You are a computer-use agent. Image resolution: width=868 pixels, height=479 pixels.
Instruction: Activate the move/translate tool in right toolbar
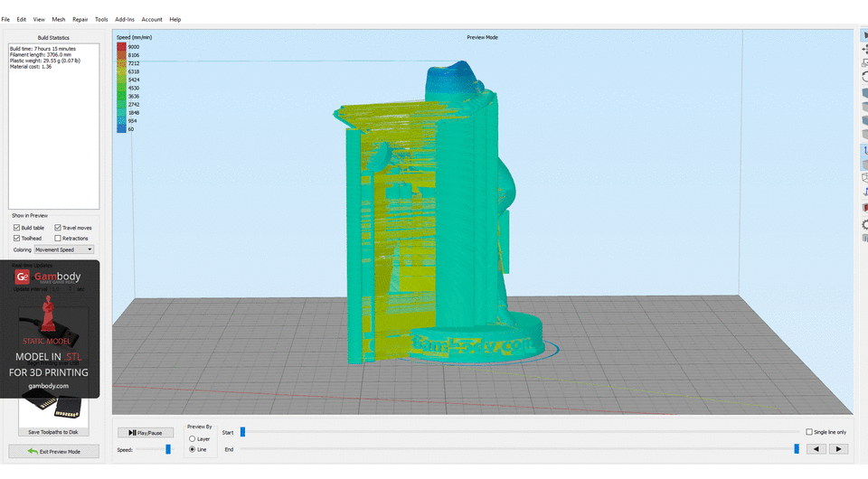click(x=864, y=49)
